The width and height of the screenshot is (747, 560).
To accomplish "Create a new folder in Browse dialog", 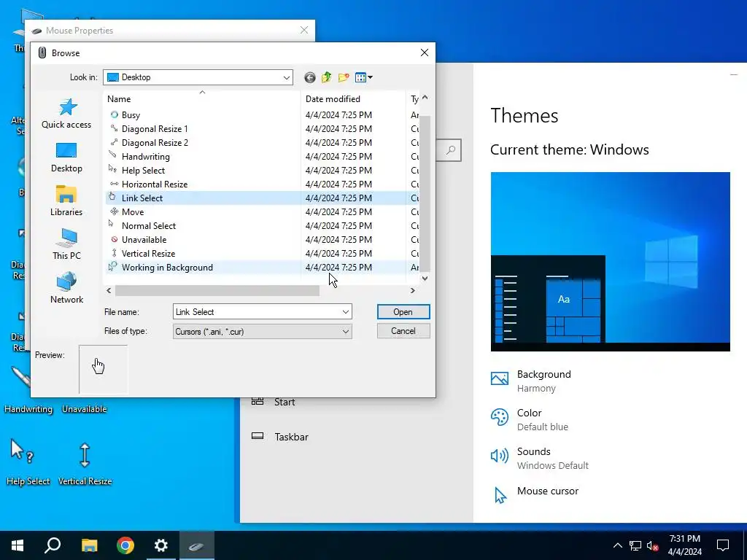I will click(x=344, y=77).
